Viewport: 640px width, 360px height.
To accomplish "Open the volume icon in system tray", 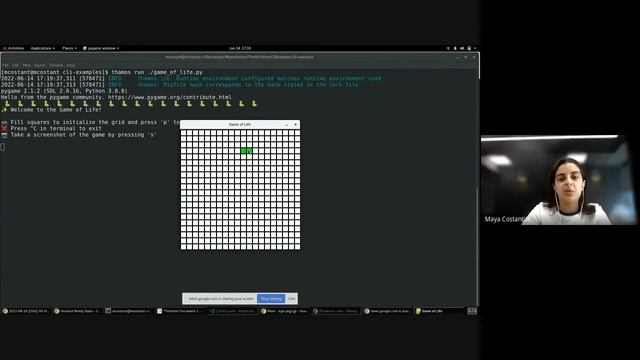I will point(462,48).
